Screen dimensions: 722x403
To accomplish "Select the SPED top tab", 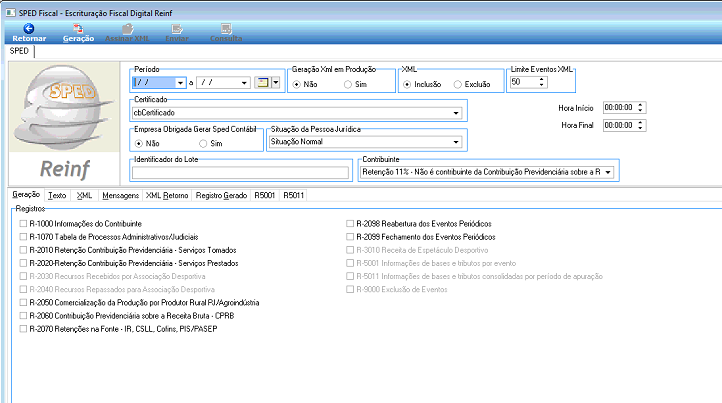I will pyautogui.click(x=19, y=51).
